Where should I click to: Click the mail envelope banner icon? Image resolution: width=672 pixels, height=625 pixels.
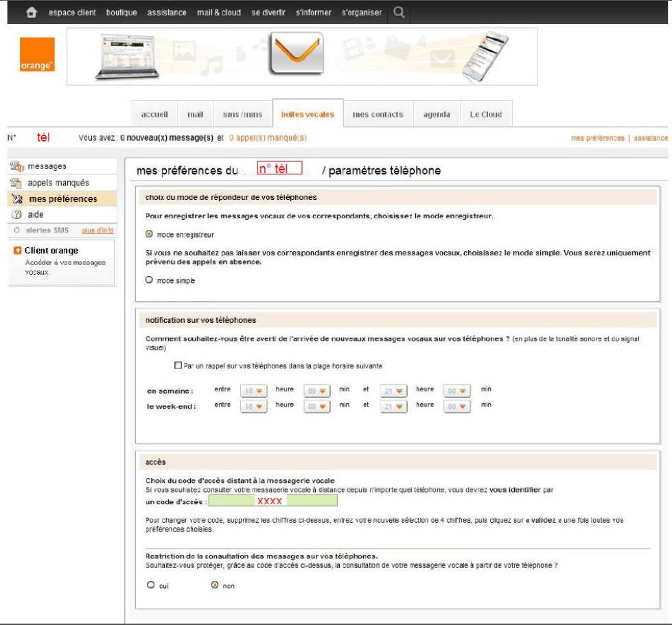point(297,56)
